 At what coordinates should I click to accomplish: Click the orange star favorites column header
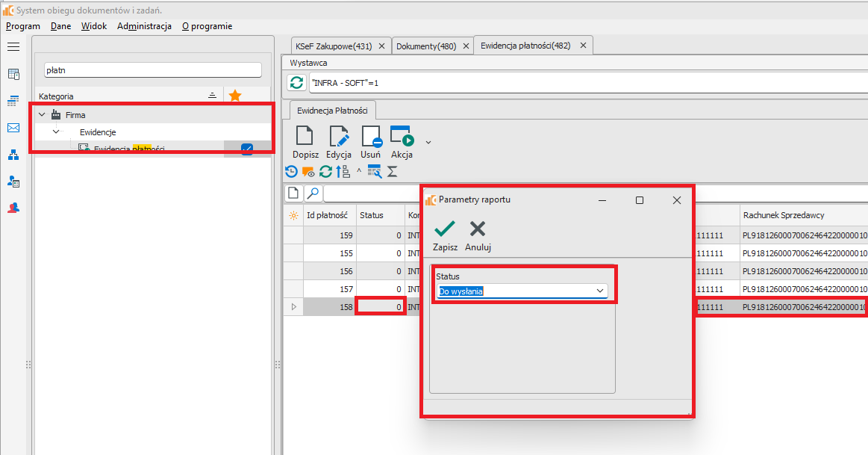pos(235,96)
